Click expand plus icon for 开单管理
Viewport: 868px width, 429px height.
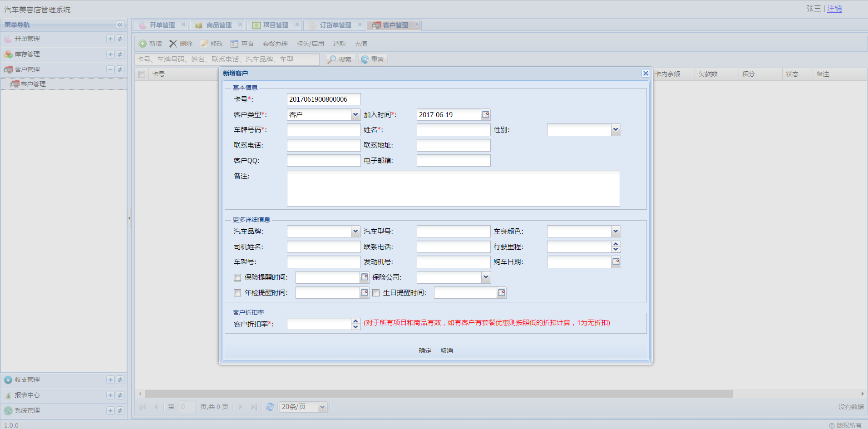point(110,39)
